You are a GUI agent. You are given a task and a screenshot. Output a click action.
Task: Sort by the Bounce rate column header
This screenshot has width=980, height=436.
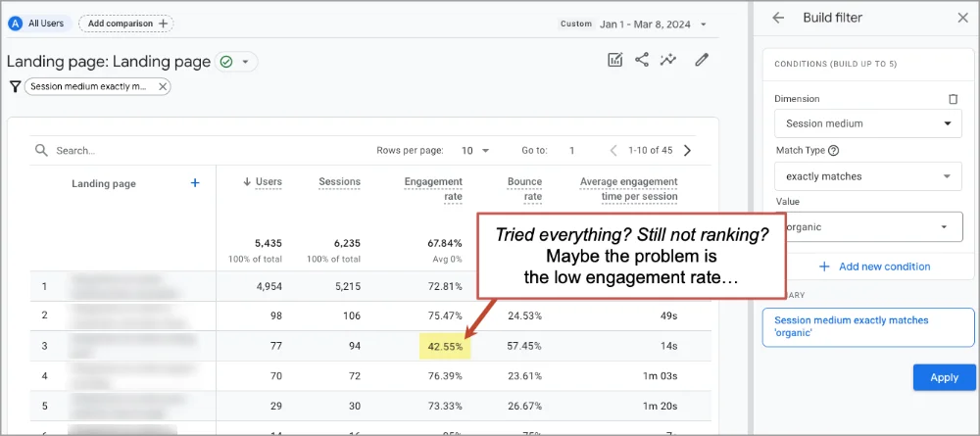[524, 189]
